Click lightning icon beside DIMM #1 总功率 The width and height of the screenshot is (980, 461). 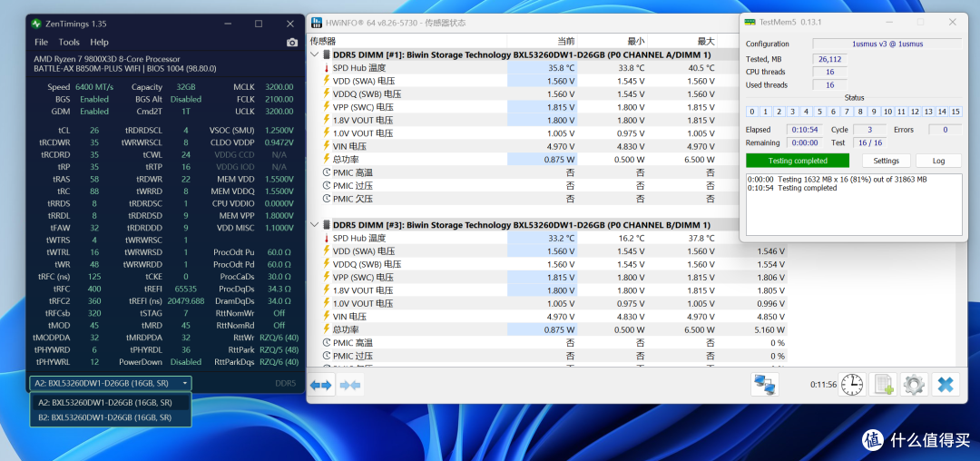pos(327,160)
